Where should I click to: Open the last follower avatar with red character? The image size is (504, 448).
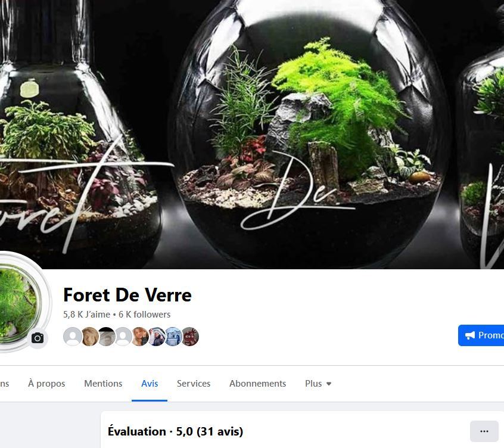click(x=190, y=337)
